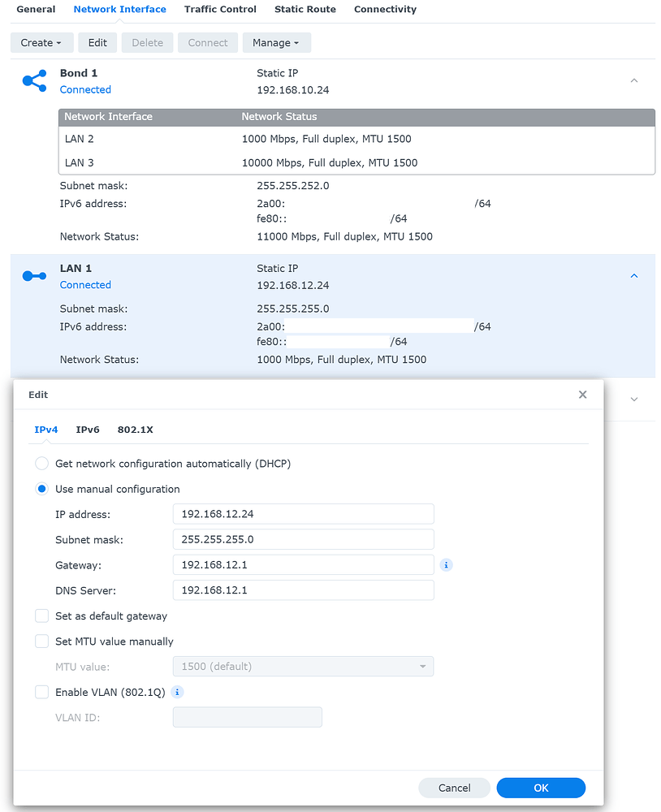The height and width of the screenshot is (812, 661).
Task: Switch to the General tab
Action: click(36, 9)
